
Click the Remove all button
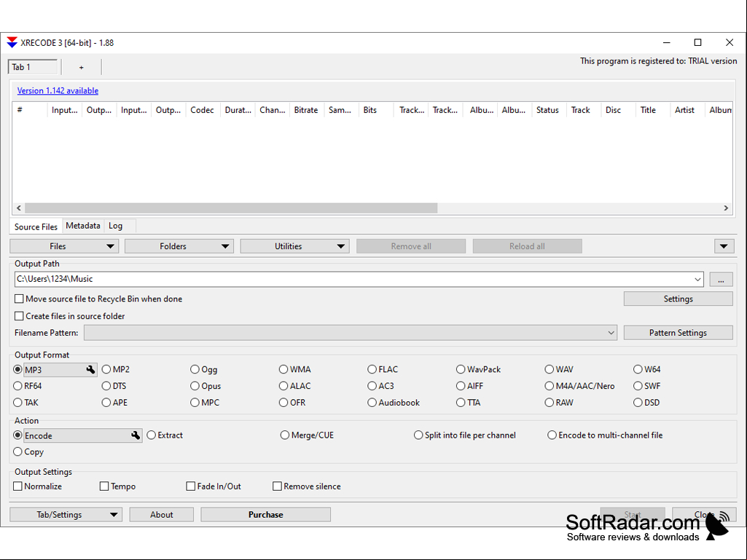pos(410,246)
